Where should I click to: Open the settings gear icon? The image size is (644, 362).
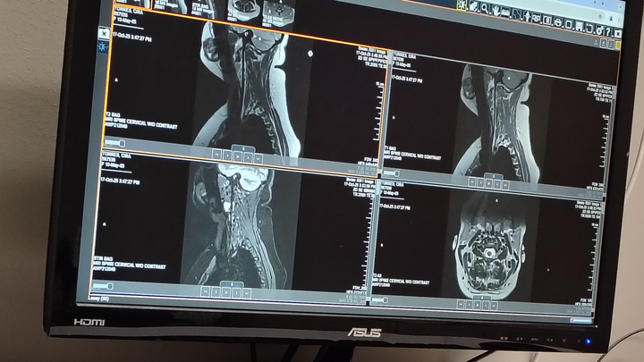pyautogui.click(x=599, y=30)
